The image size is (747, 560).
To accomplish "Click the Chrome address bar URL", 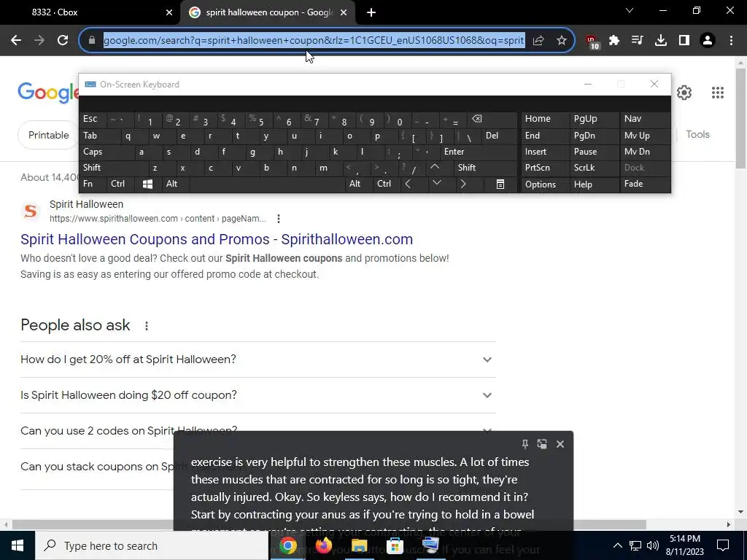I will click(314, 41).
